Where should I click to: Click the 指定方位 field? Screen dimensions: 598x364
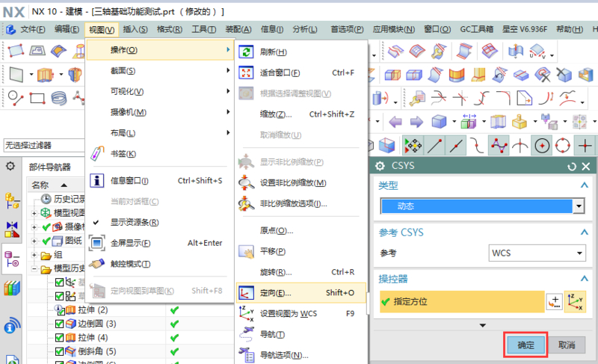click(x=462, y=302)
